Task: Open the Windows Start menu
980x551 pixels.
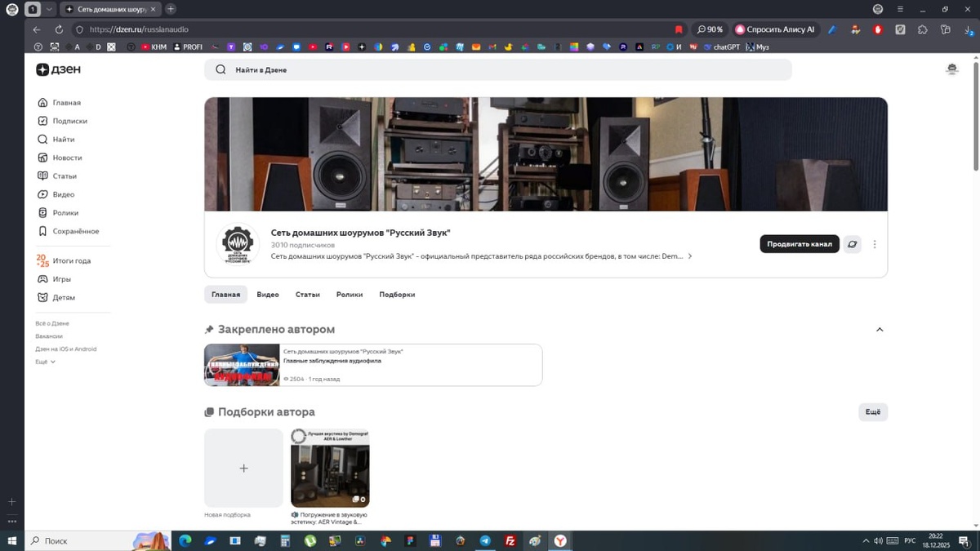Action: click(x=12, y=540)
